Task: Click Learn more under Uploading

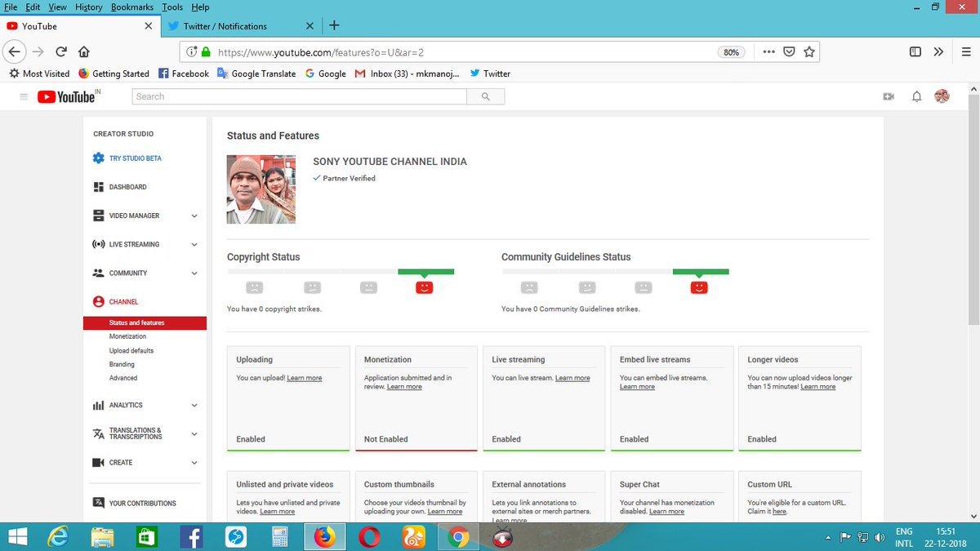Action: [305, 379]
